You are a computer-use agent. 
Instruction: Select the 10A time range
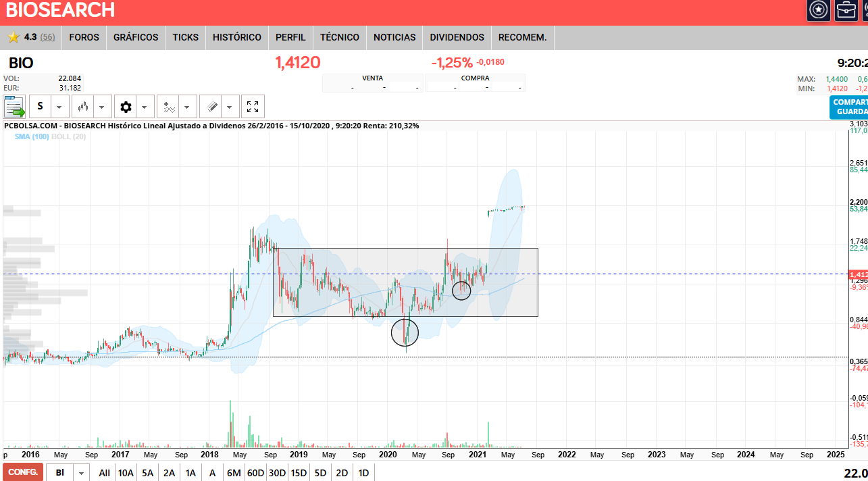[x=126, y=473]
